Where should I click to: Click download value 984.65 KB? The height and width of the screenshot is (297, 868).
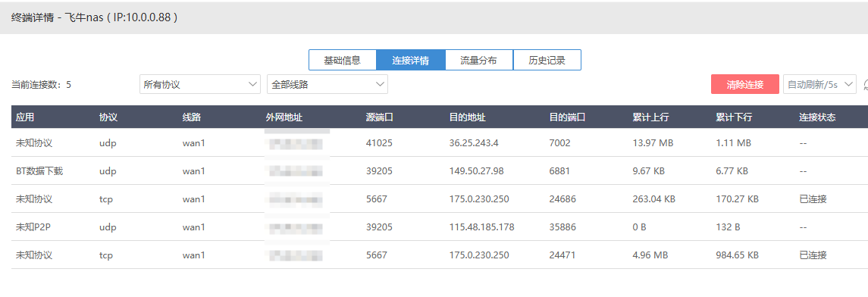point(738,255)
